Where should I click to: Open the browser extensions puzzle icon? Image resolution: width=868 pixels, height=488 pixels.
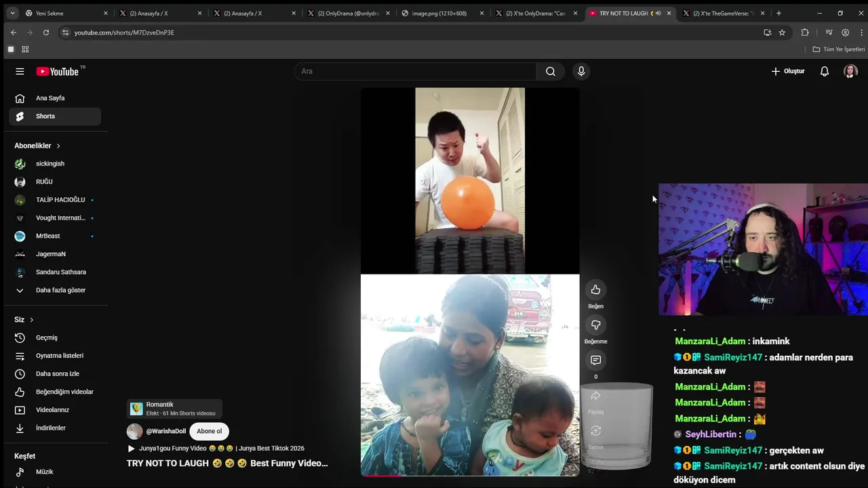(x=805, y=33)
